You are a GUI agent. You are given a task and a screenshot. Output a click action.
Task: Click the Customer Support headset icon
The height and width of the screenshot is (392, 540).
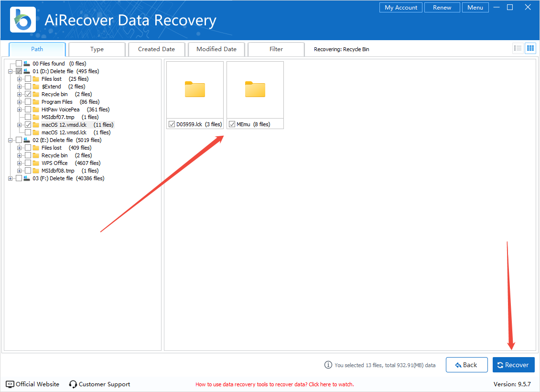(x=73, y=384)
